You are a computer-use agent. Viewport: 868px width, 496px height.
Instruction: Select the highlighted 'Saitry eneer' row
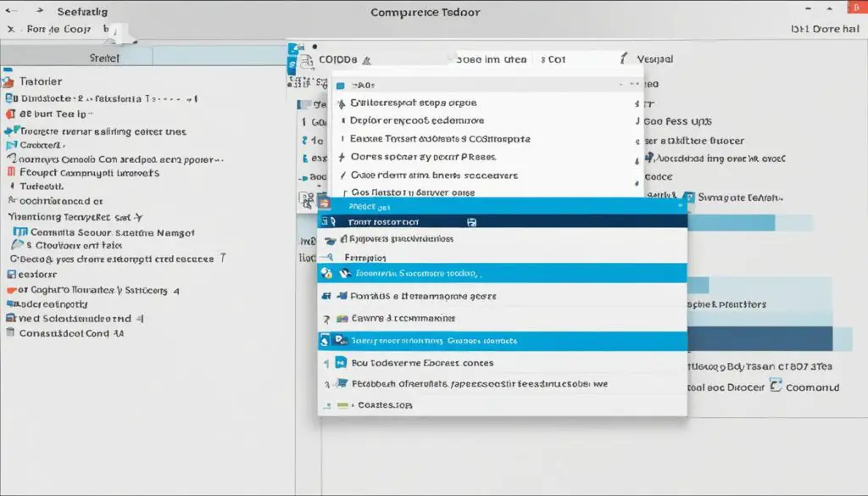502,341
